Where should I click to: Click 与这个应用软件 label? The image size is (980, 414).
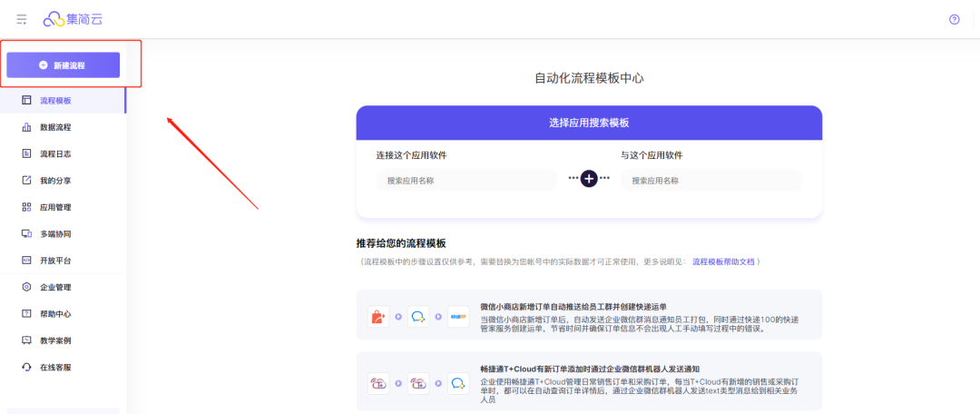point(652,155)
